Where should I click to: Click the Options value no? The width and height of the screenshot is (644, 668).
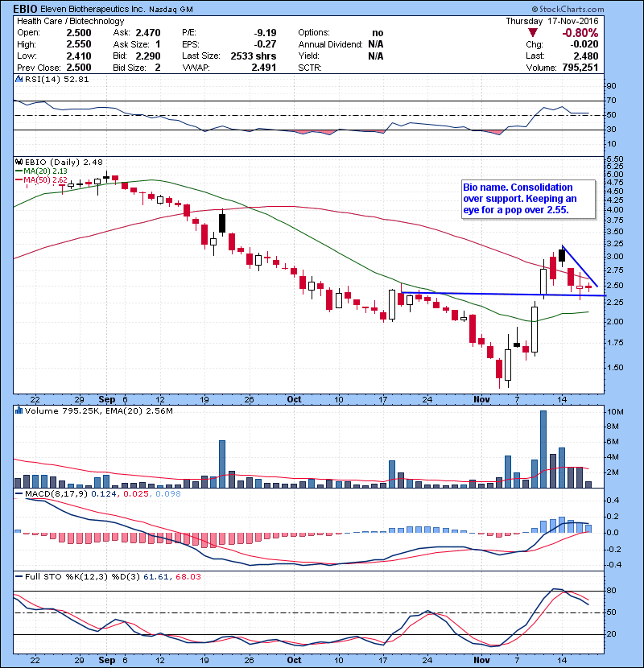click(378, 33)
